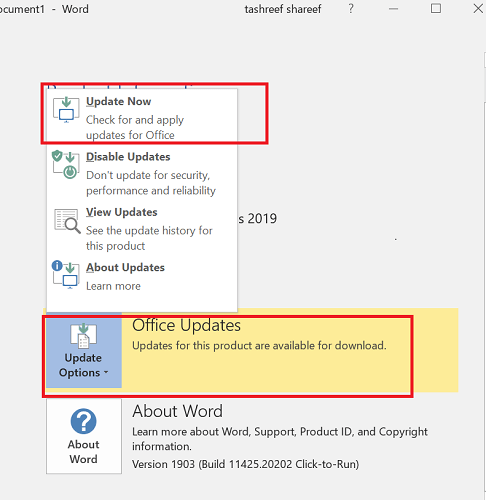
Task: Click the blue question mark About Word icon
Action: (84, 421)
